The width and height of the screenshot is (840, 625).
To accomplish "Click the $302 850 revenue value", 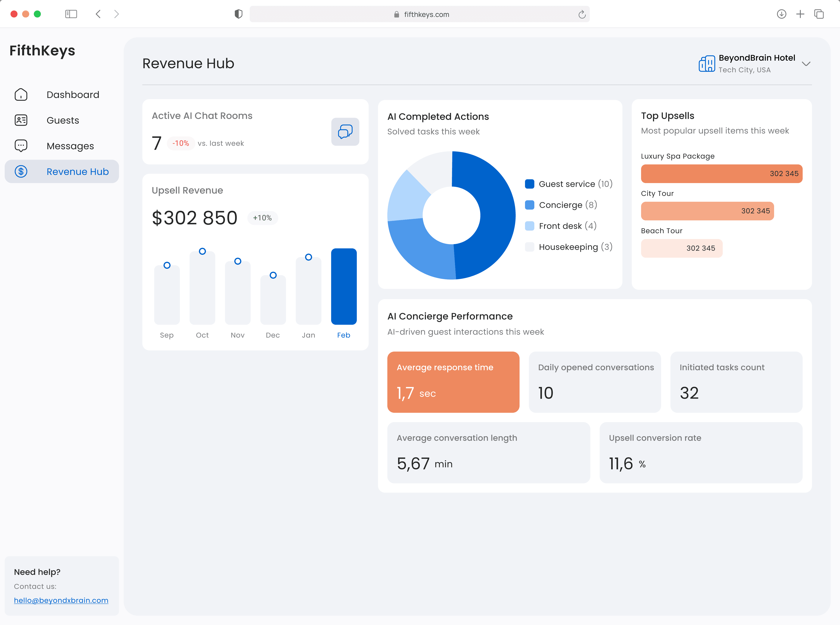I will pos(195,218).
